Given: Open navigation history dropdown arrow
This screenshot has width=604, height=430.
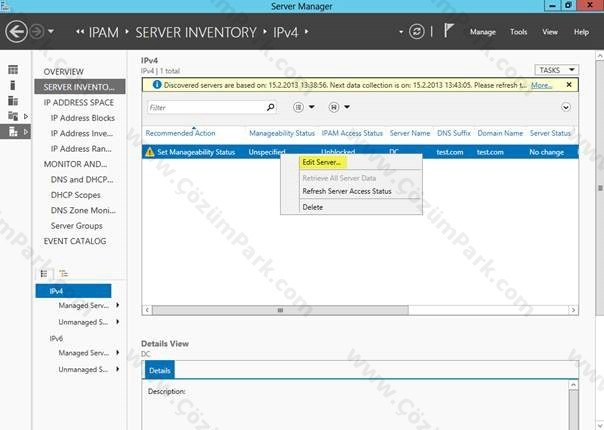Looking at the screenshot, I should (51, 32).
